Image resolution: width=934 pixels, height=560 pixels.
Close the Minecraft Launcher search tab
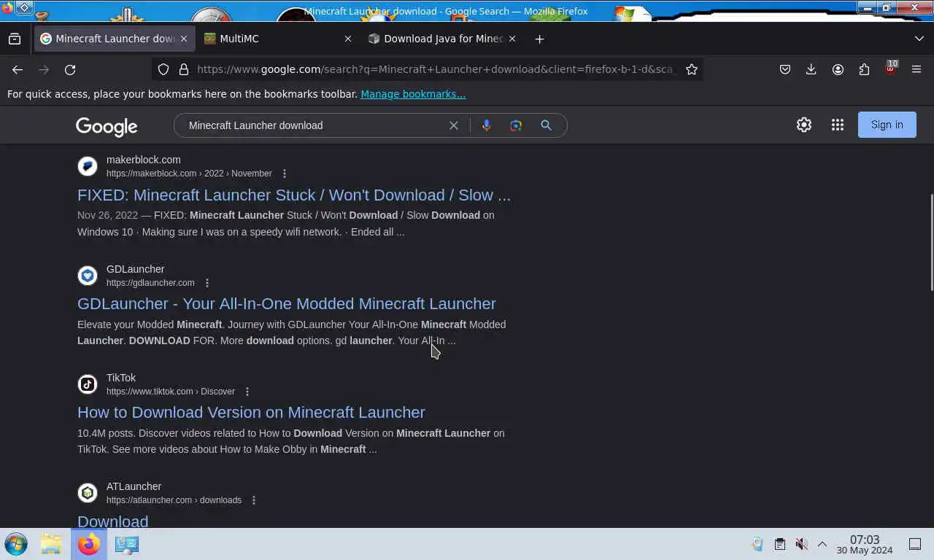click(184, 39)
